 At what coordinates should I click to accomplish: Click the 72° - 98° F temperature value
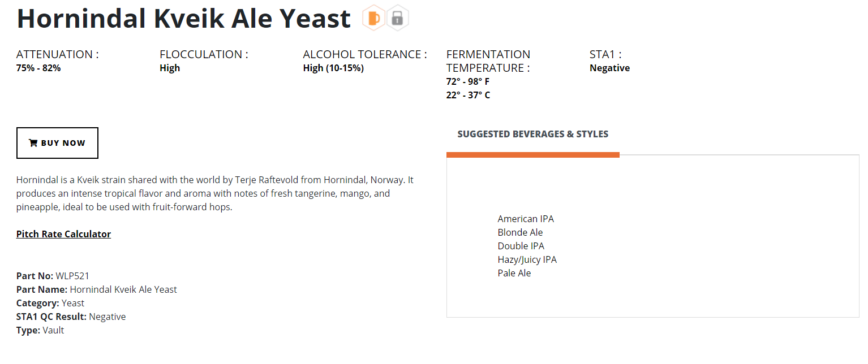[468, 81]
